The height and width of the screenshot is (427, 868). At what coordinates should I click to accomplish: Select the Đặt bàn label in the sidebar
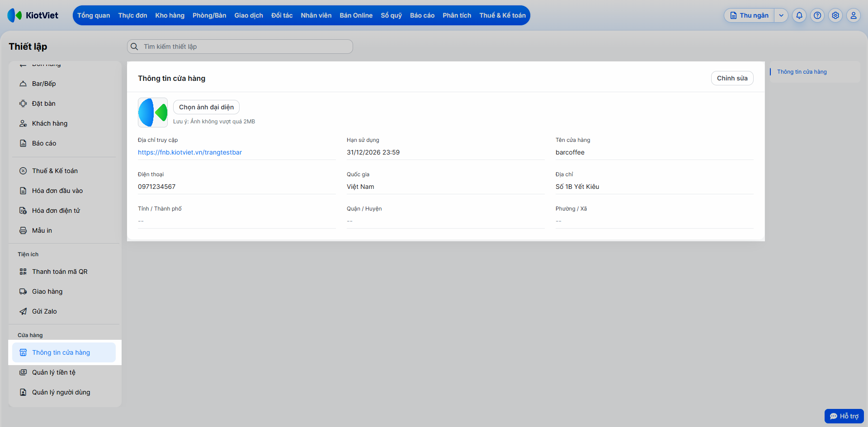tap(44, 103)
